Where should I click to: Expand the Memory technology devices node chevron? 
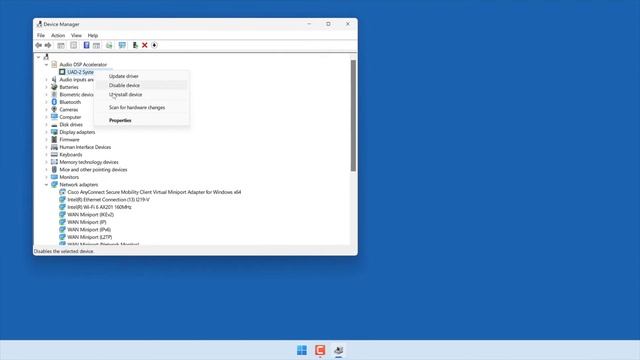click(x=46, y=162)
